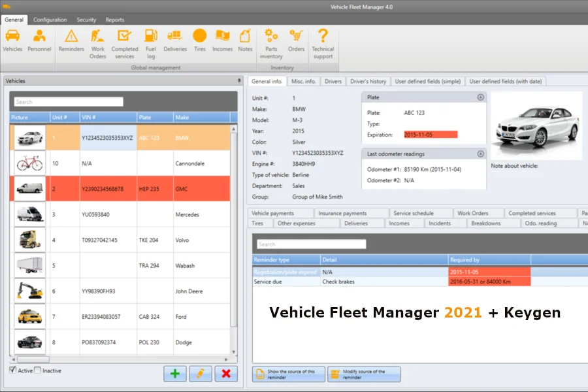Screen dimensions: 588x392
Task: Open the Personnel section
Action: click(x=39, y=41)
